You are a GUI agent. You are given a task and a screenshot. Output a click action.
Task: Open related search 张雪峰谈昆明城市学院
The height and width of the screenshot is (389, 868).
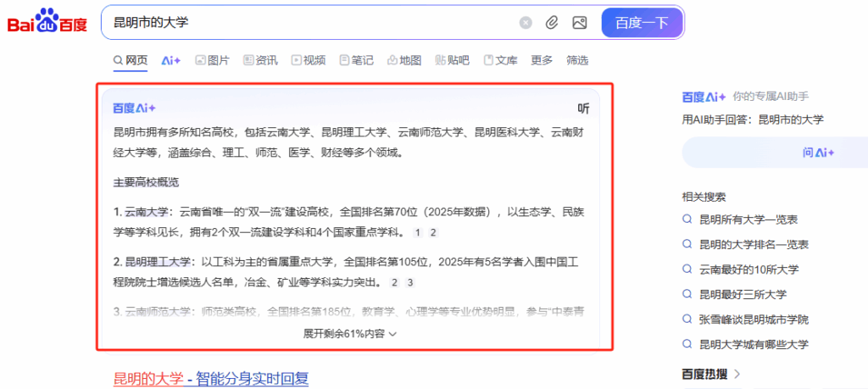tap(754, 320)
